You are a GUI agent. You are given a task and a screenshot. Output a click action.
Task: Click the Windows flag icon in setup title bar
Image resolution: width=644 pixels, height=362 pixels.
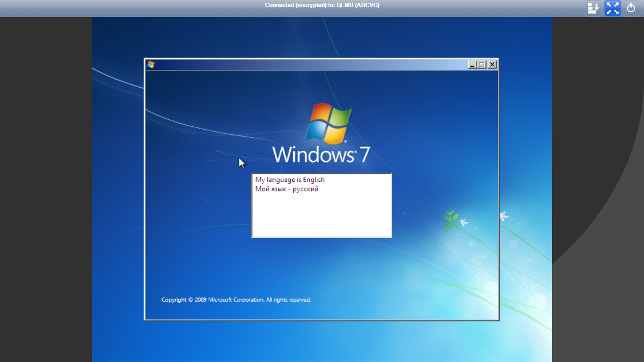click(151, 65)
